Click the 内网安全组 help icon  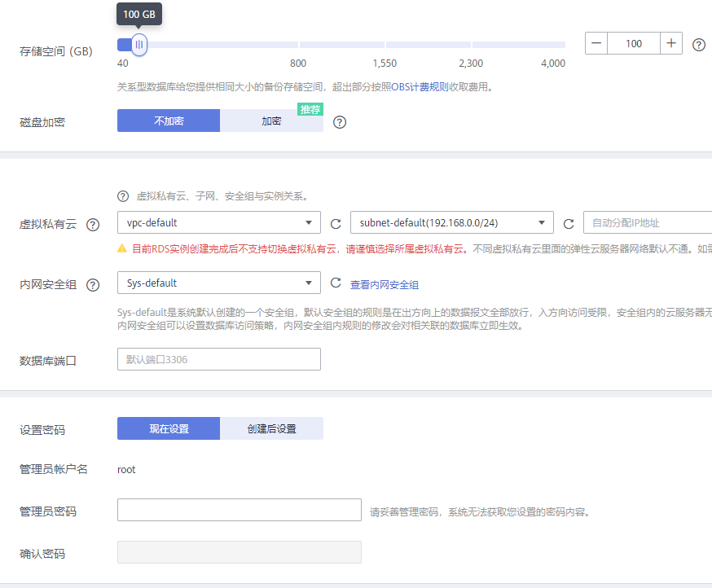point(93,285)
